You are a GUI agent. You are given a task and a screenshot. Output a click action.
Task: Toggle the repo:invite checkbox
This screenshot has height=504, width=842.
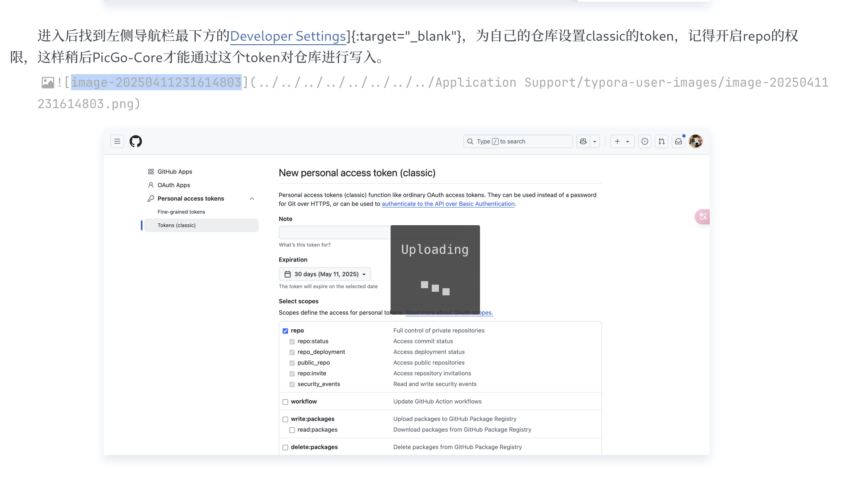(x=292, y=374)
